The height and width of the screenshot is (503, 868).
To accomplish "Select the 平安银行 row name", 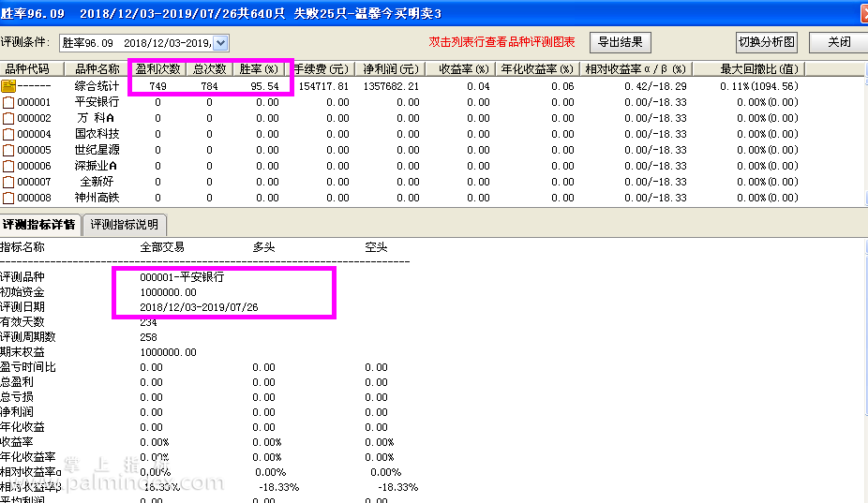I will pyautogui.click(x=97, y=102).
